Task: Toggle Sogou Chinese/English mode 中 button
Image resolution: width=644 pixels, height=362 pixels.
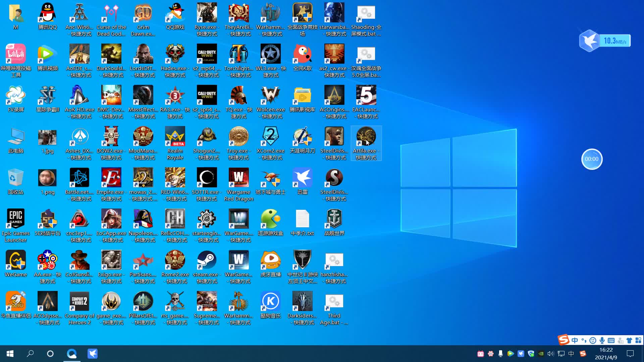Action: (x=575, y=341)
